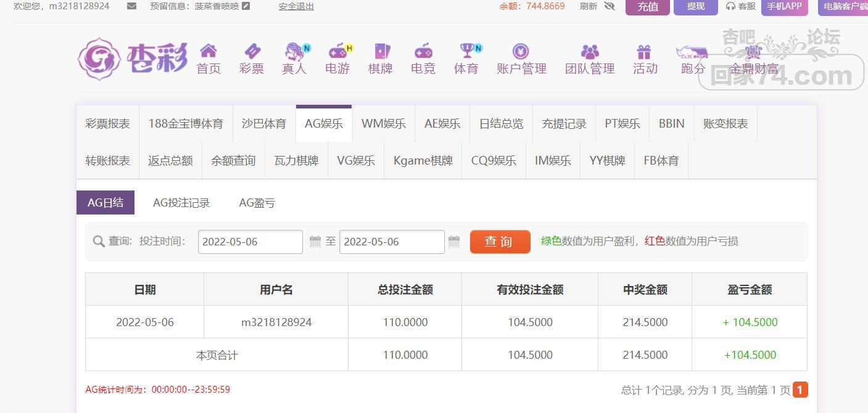Switch to the 余额查询 tab
The image size is (868, 413).
[x=233, y=161]
